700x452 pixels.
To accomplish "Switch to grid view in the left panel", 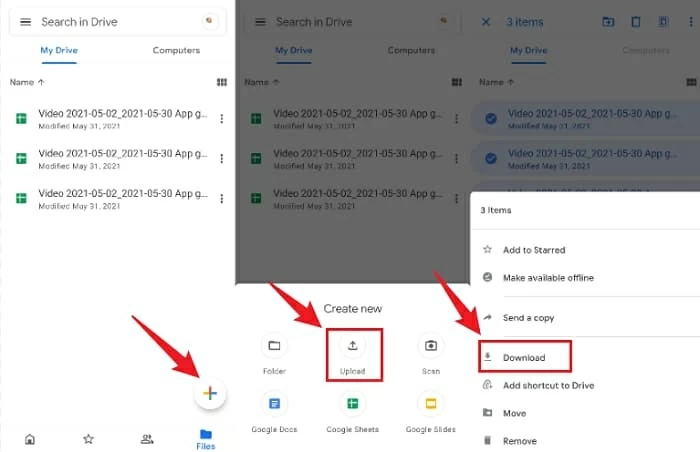I will tap(221, 83).
